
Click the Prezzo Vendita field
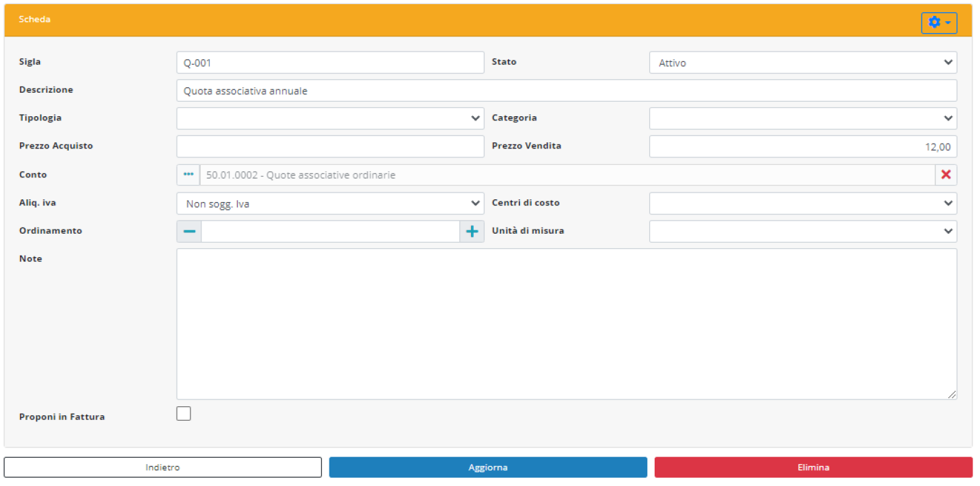click(x=803, y=146)
